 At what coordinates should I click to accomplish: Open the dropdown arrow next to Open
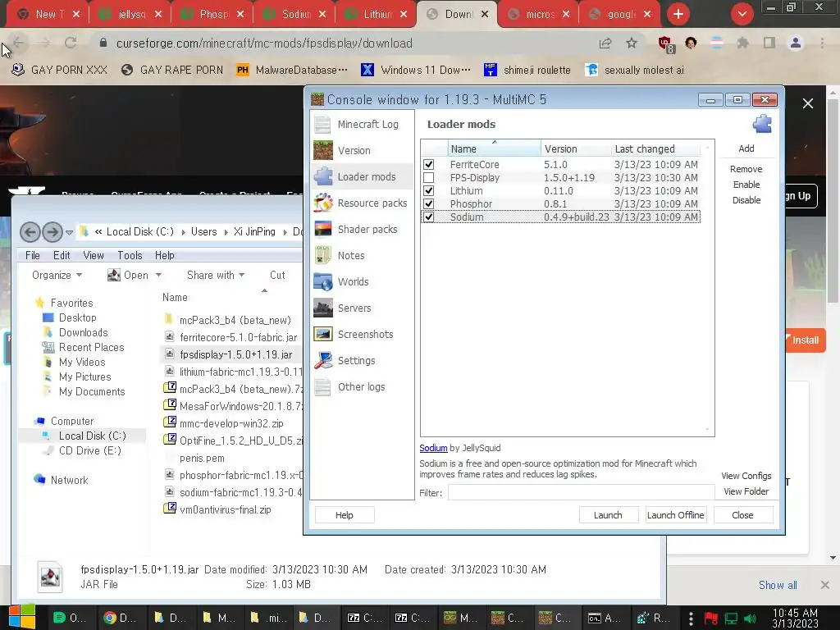[158, 275]
